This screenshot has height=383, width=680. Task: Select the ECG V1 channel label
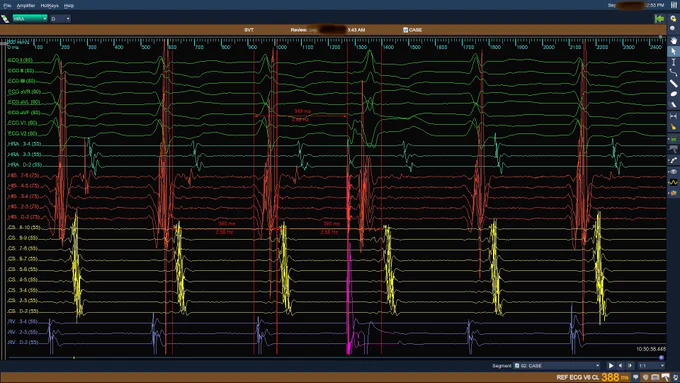point(22,123)
